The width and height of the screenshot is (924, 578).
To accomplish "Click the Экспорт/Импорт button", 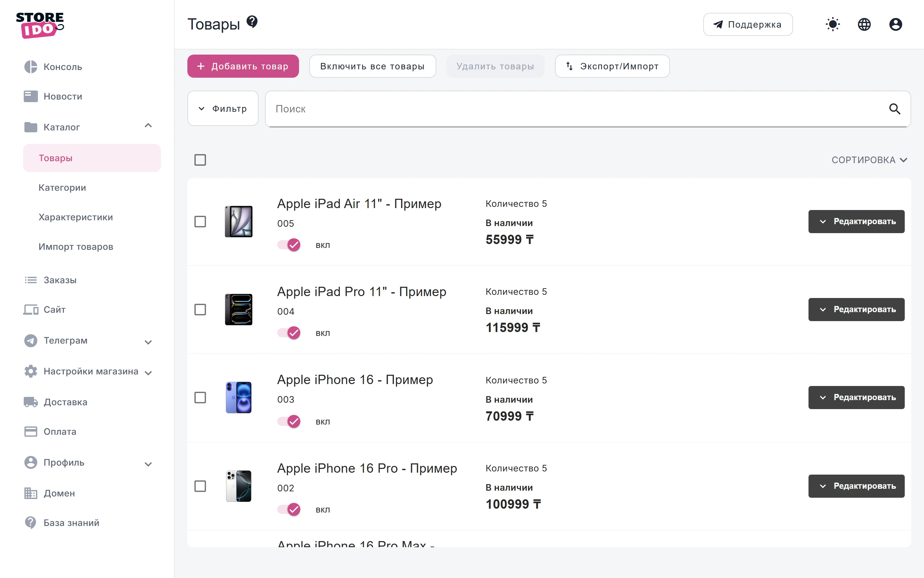I will click(612, 66).
